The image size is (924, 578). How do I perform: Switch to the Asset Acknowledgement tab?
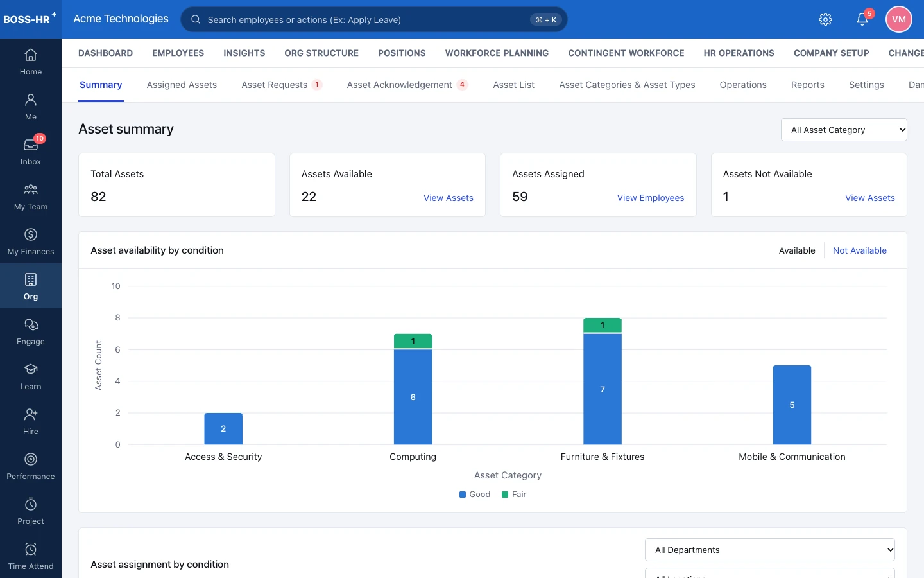[x=407, y=85]
